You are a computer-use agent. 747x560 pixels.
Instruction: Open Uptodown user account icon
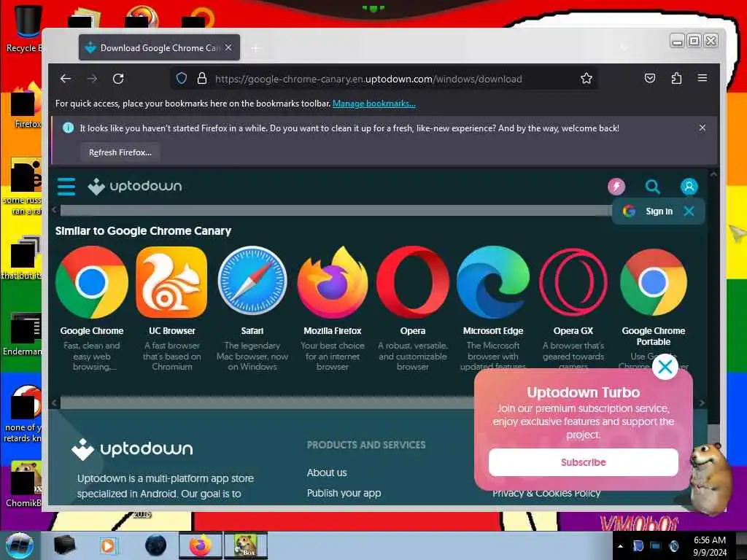[689, 186]
